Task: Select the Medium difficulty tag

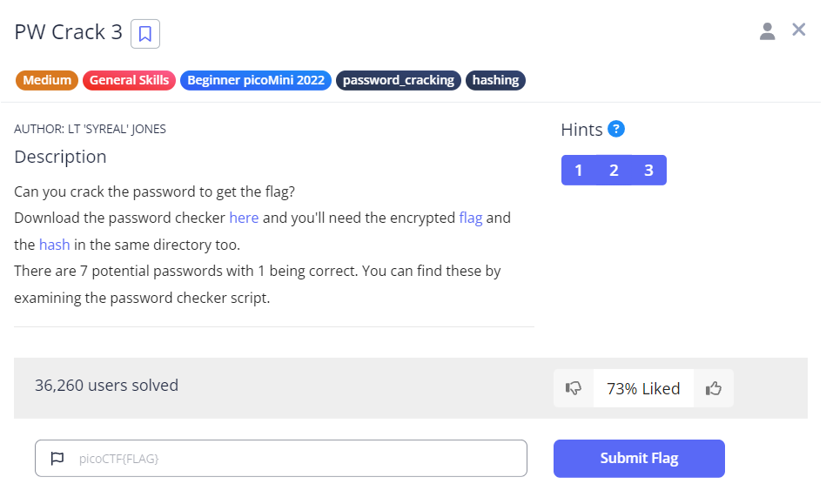Action: (47, 80)
